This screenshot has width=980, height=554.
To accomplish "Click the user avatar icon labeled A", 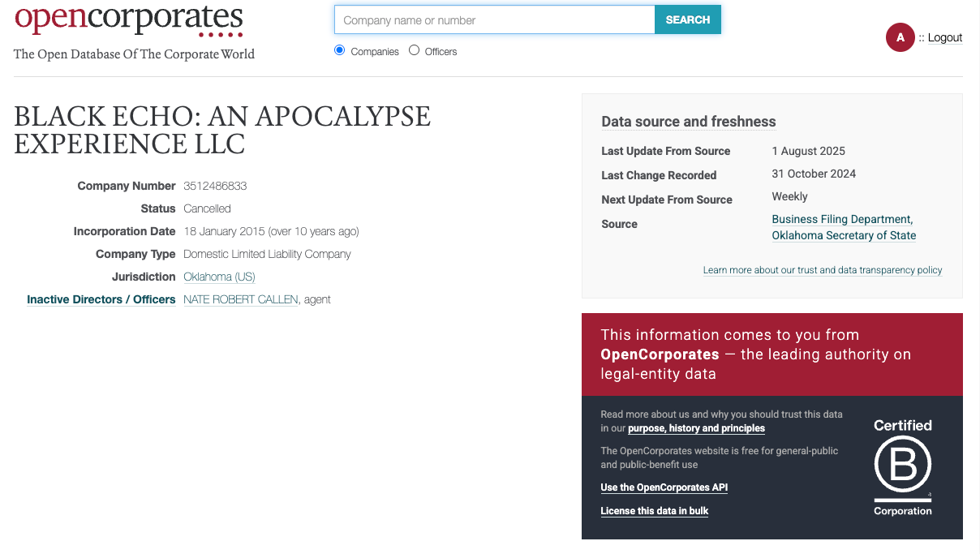I will click(x=900, y=37).
